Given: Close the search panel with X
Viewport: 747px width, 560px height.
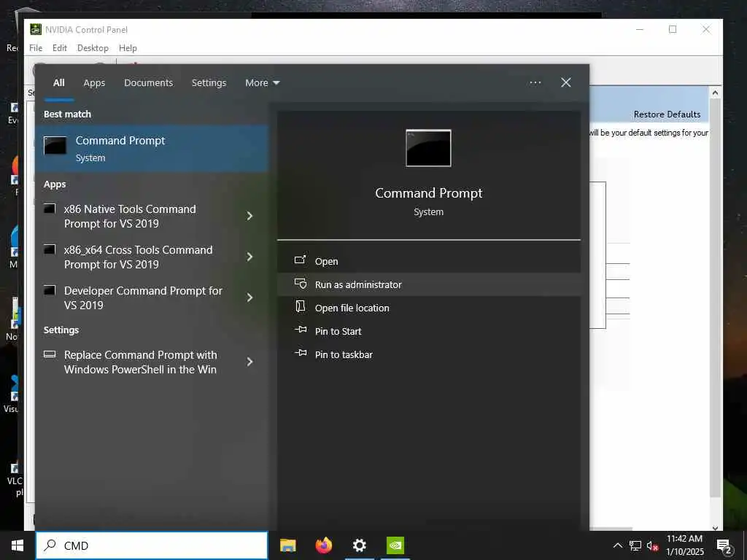Looking at the screenshot, I should coord(566,83).
